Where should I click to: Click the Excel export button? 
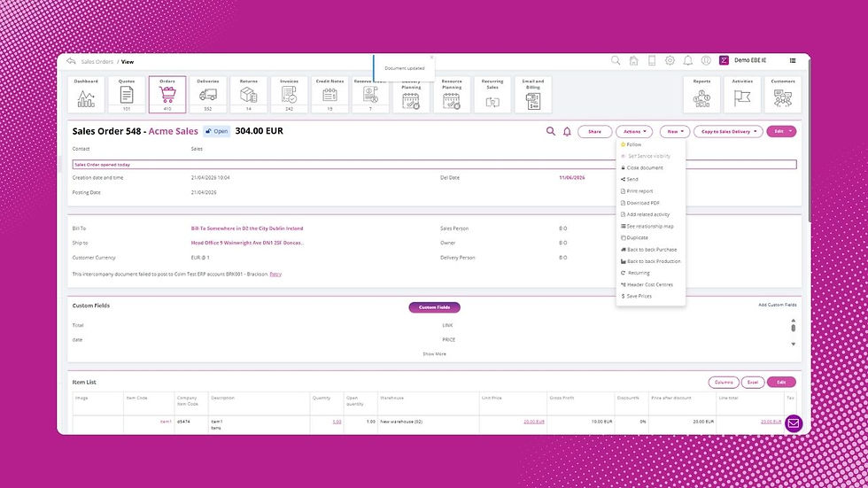[753, 383]
